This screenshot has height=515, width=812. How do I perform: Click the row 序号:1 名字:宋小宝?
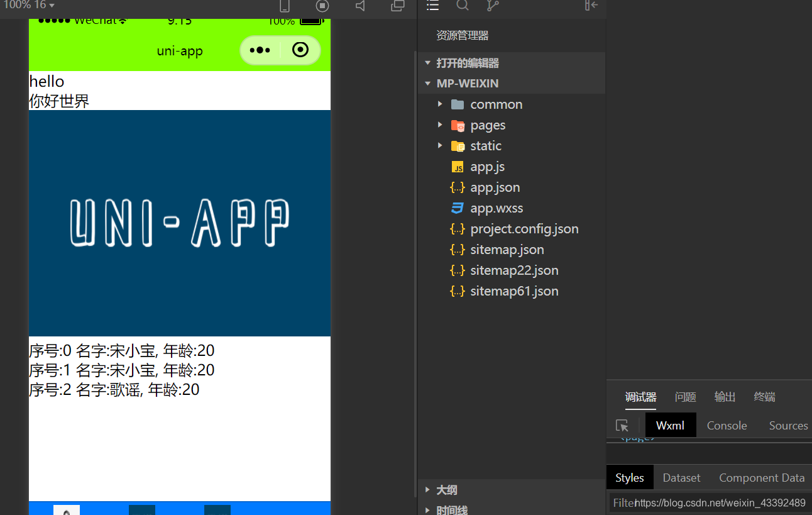tap(122, 370)
